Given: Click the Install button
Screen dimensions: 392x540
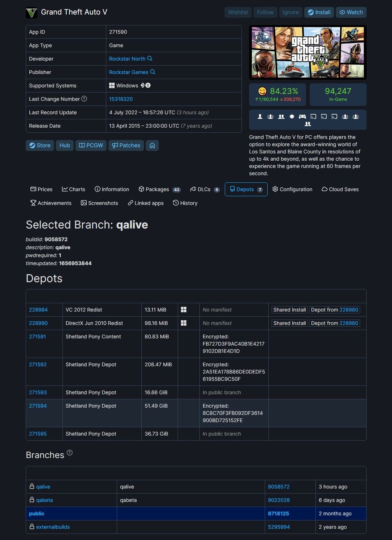Looking at the screenshot, I should tap(319, 12).
